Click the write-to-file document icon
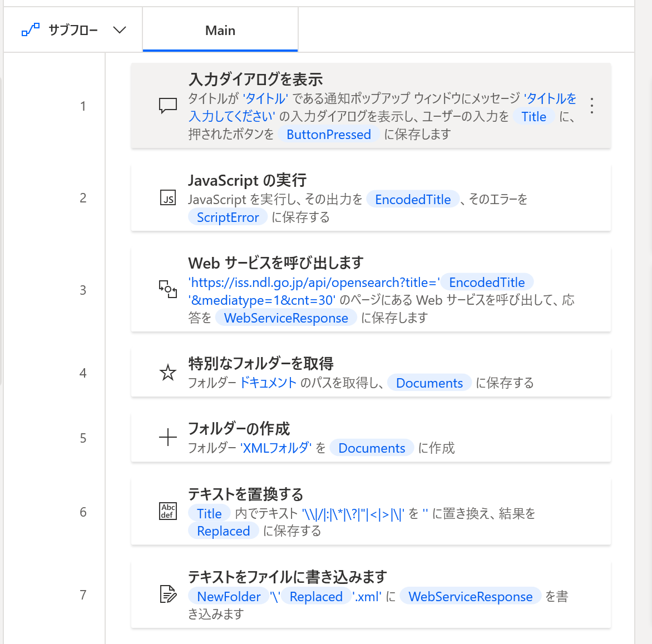The height and width of the screenshot is (644, 652). coord(168,594)
